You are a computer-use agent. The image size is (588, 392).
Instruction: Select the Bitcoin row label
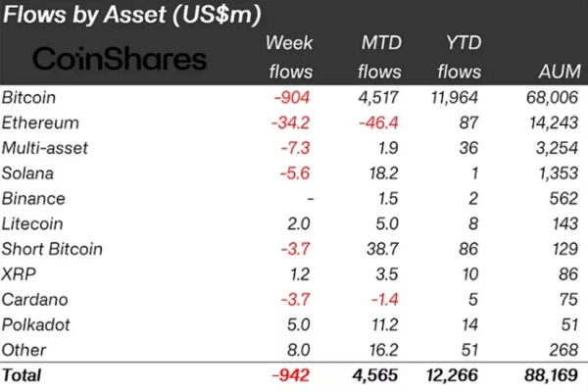[x=28, y=98]
